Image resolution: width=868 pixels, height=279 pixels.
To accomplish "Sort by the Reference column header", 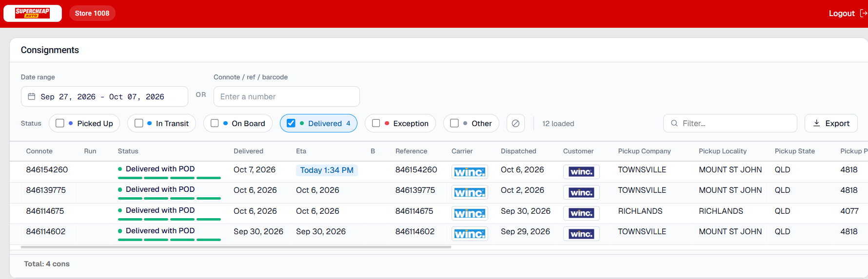I will point(411,151).
